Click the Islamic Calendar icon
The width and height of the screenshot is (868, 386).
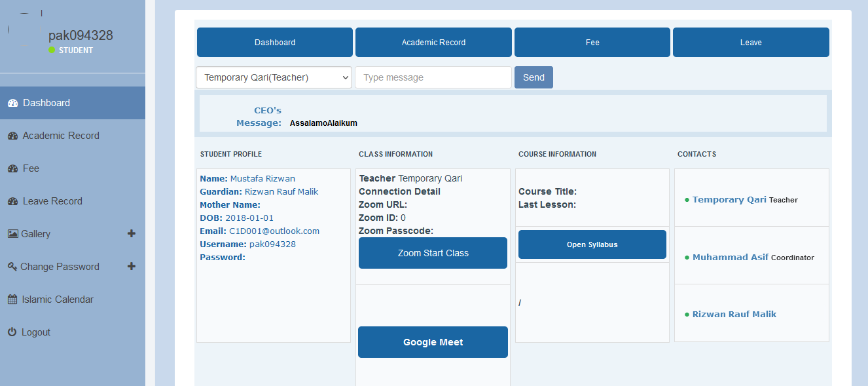[12, 299]
